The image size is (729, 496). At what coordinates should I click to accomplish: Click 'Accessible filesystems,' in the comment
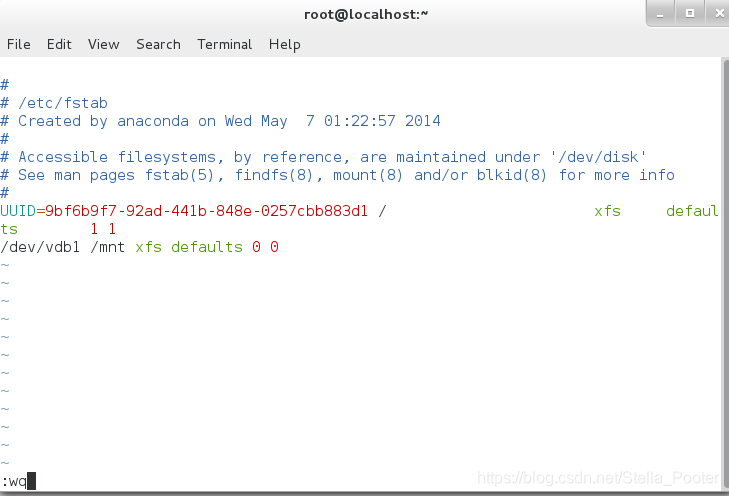click(x=121, y=157)
